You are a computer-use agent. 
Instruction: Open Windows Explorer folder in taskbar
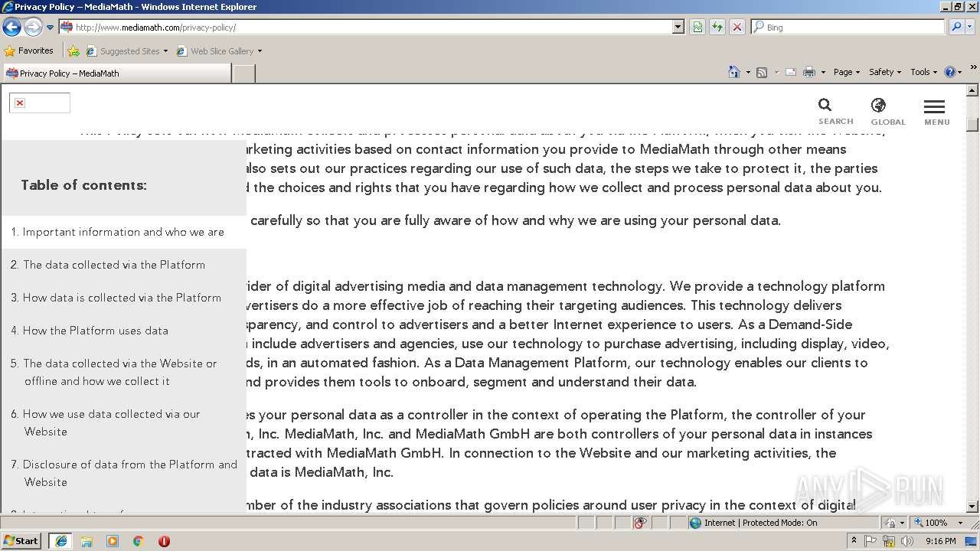pos(87,541)
